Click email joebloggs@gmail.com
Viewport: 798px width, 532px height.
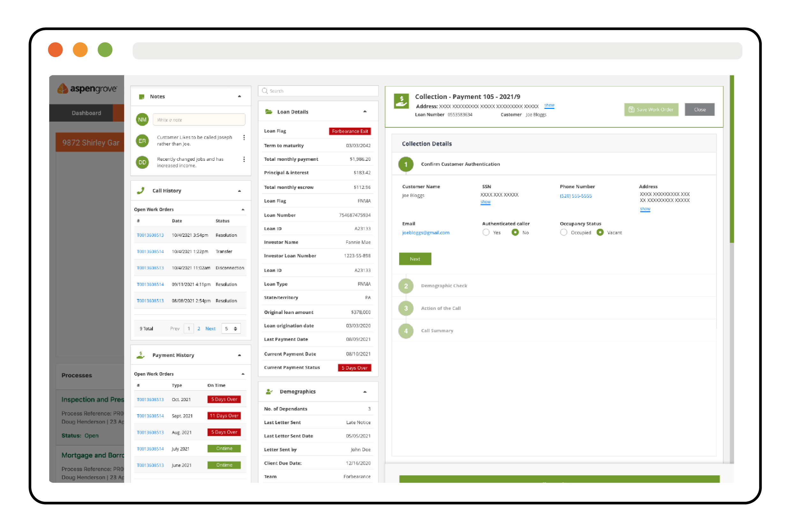pyautogui.click(x=425, y=232)
